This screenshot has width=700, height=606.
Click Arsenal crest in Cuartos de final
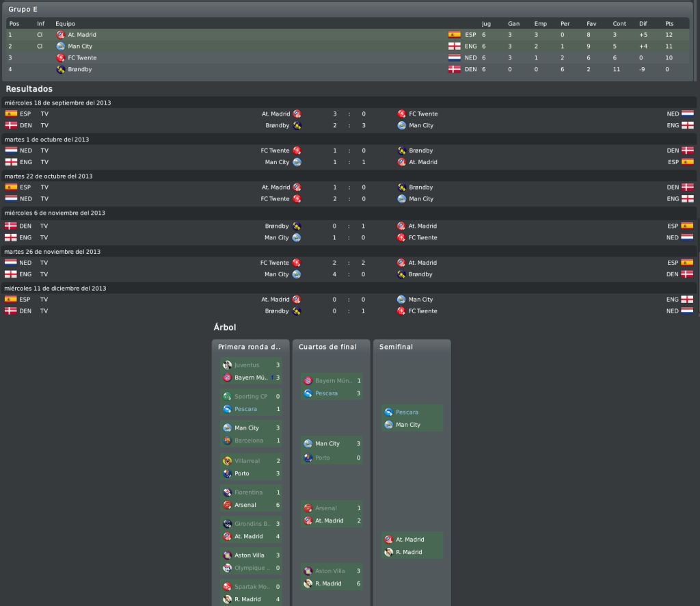coord(308,508)
